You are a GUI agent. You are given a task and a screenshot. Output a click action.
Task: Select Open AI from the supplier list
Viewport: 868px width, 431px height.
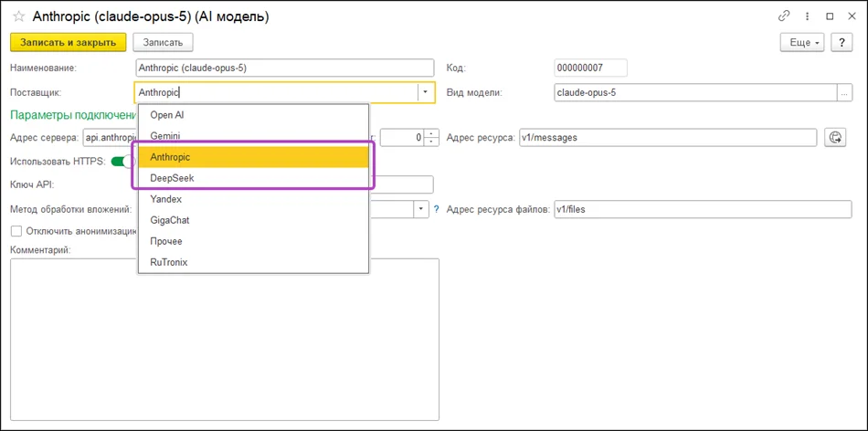coord(253,115)
